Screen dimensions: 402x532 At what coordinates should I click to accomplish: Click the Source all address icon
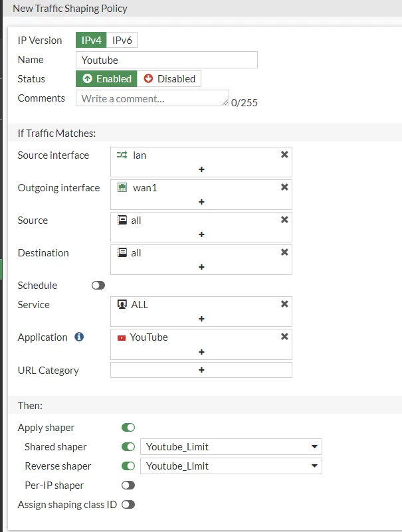point(122,220)
